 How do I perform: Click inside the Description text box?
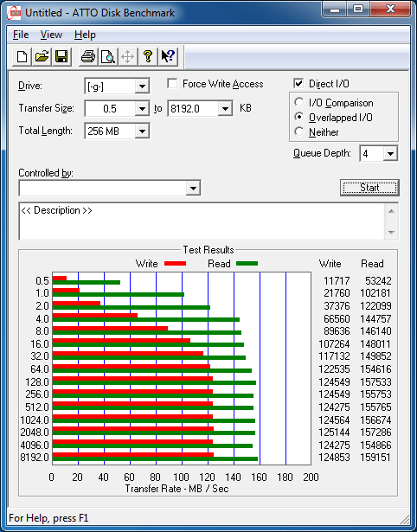tap(202, 221)
